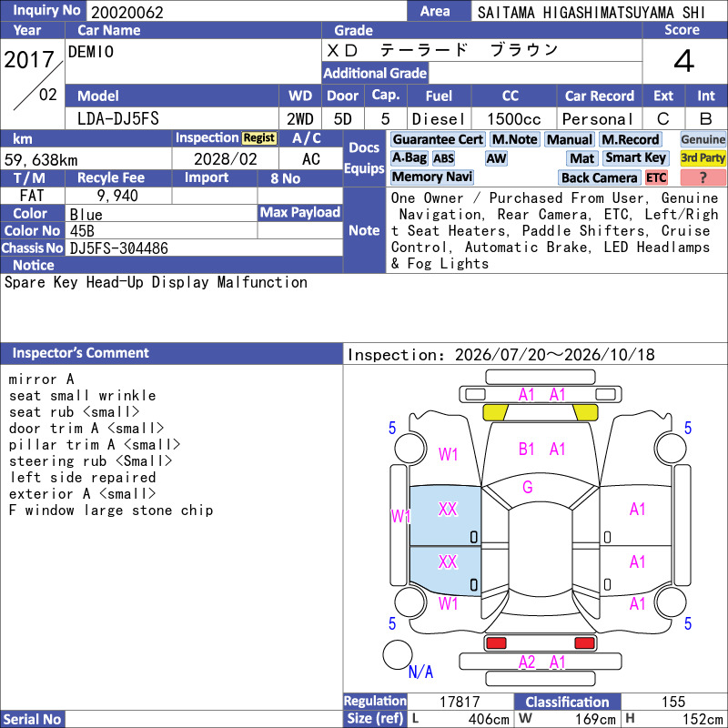Click the right yellow headlamp on diagram
Image resolution: width=728 pixels, height=728 pixels.
coord(585,412)
